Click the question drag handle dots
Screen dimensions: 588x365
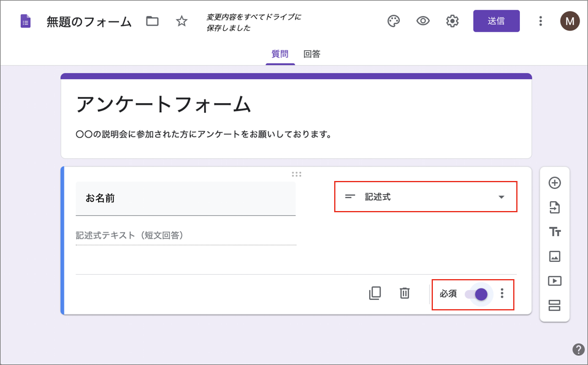(296, 174)
